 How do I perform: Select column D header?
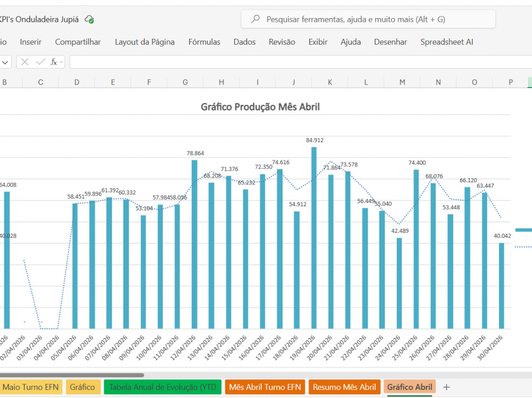(x=77, y=82)
